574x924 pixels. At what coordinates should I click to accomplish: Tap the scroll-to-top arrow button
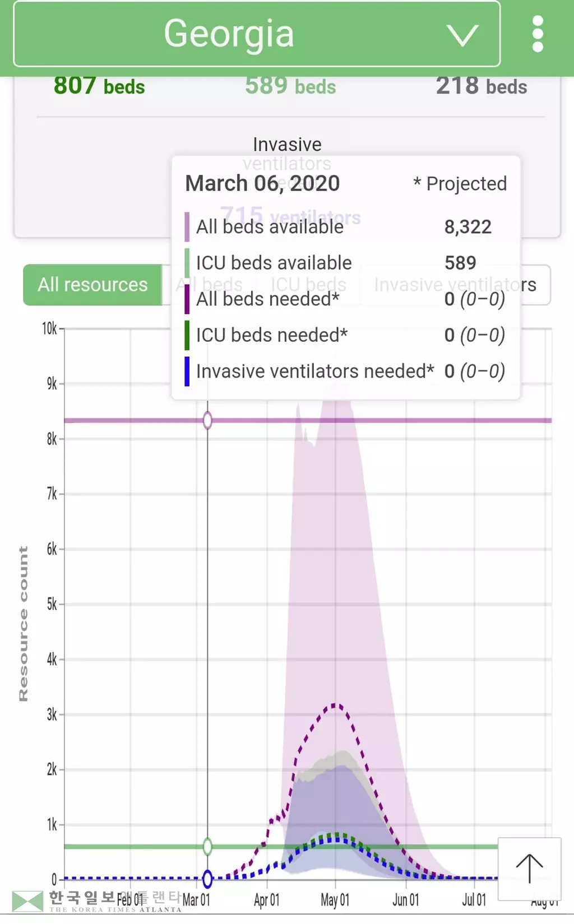[529, 869]
